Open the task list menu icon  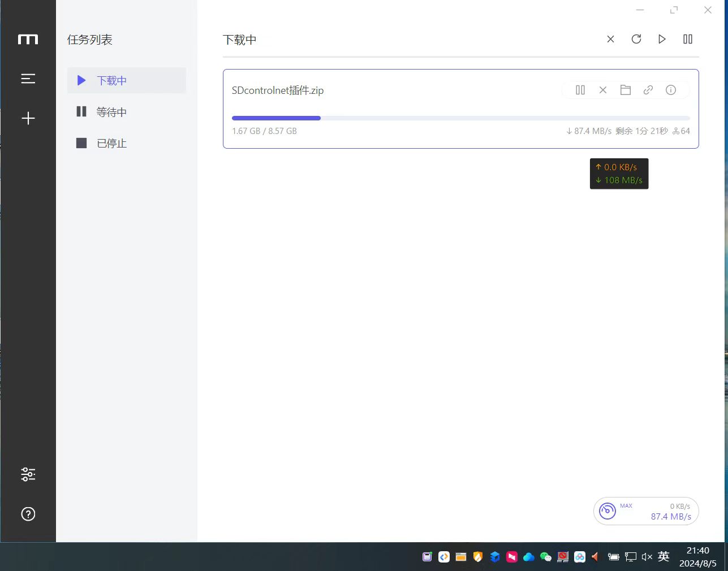(28, 79)
